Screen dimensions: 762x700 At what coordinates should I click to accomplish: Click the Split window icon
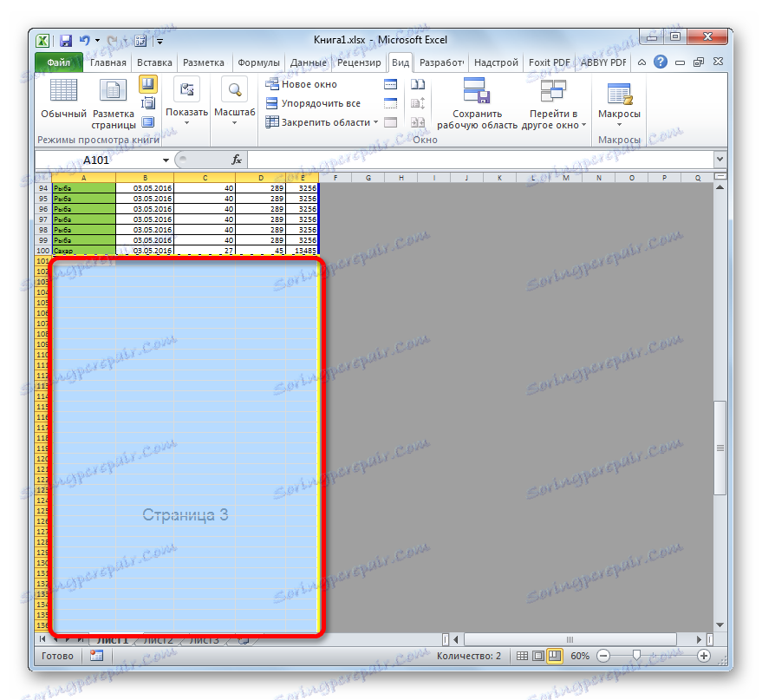pos(391,85)
